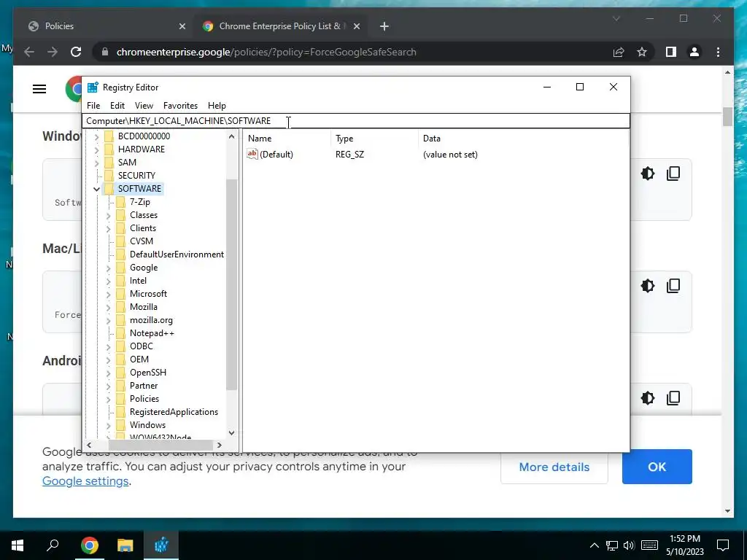This screenshot has width=747, height=560.
Task: Click registry tree vertical scrollbar thumb
Action: click(x=231, y=285)
